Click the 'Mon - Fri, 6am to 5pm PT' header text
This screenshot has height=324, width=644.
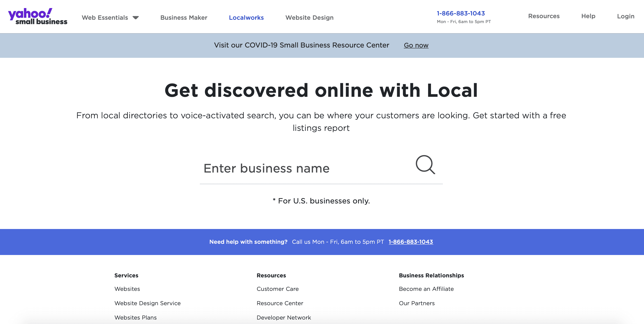(464, 22)
